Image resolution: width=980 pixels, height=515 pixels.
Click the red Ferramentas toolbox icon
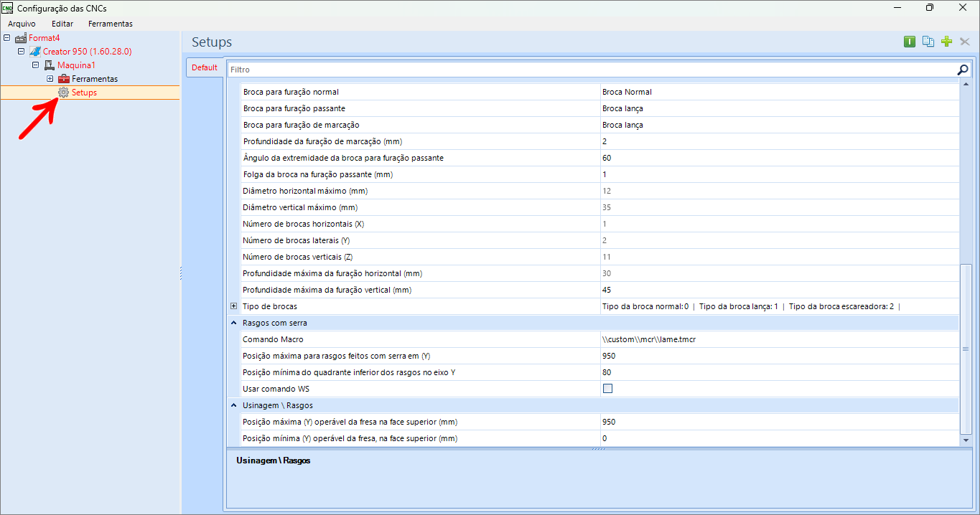coord(64,79)
